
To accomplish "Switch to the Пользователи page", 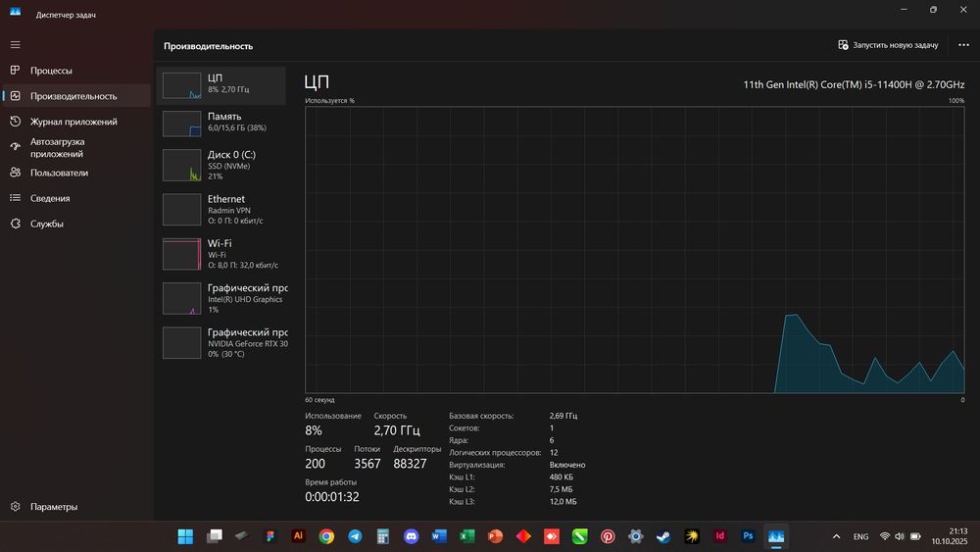I will [76, 173].
